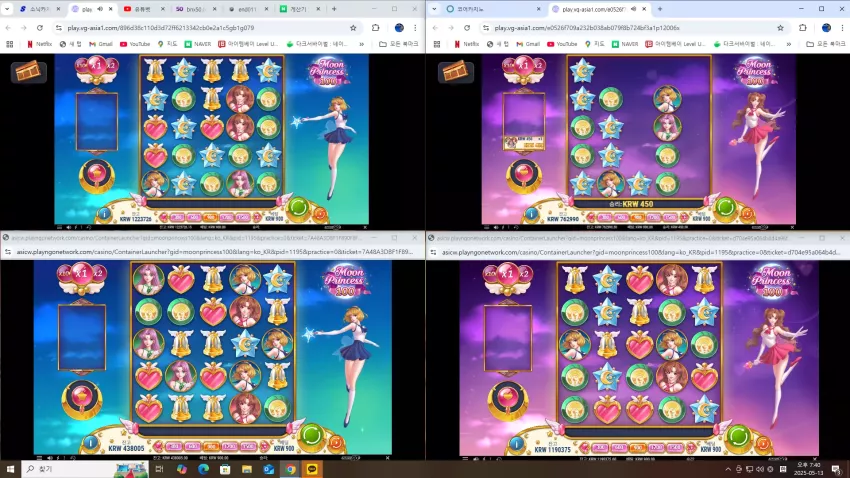Open info button in bottom-left game

pos(91,443)
